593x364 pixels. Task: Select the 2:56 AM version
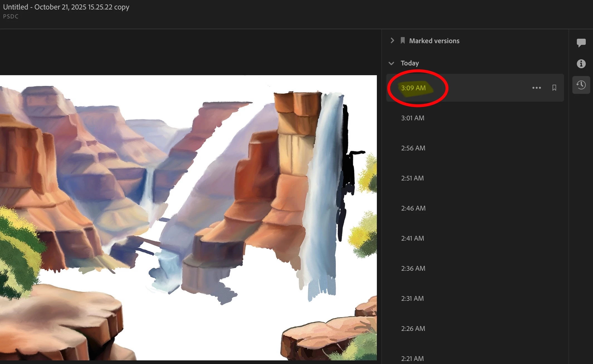click(x=413, y=148)
